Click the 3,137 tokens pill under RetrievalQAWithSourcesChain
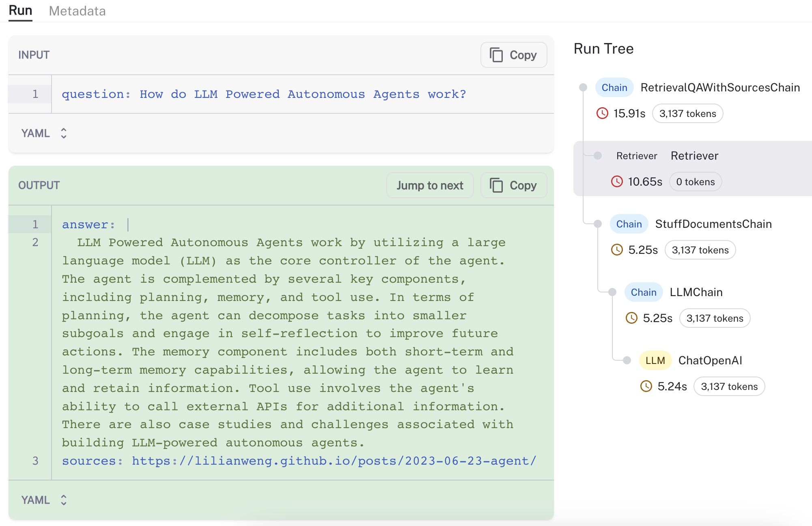812x526 pixels. pos(687,114)
